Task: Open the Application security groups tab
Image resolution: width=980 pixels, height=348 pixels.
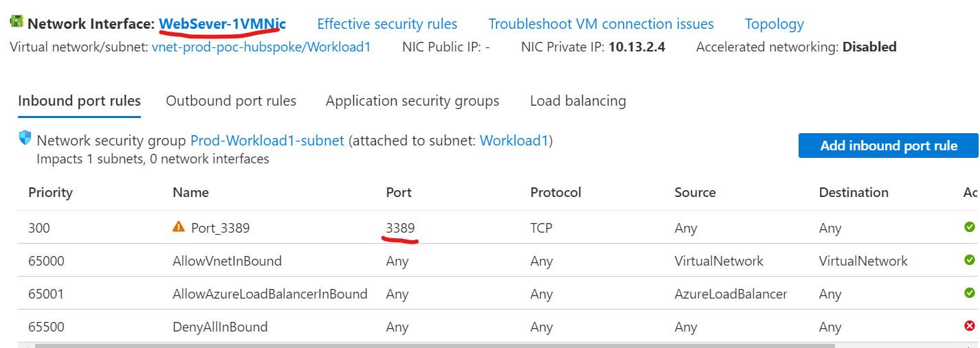Action: pyautogui.click(x=412, y=101)
